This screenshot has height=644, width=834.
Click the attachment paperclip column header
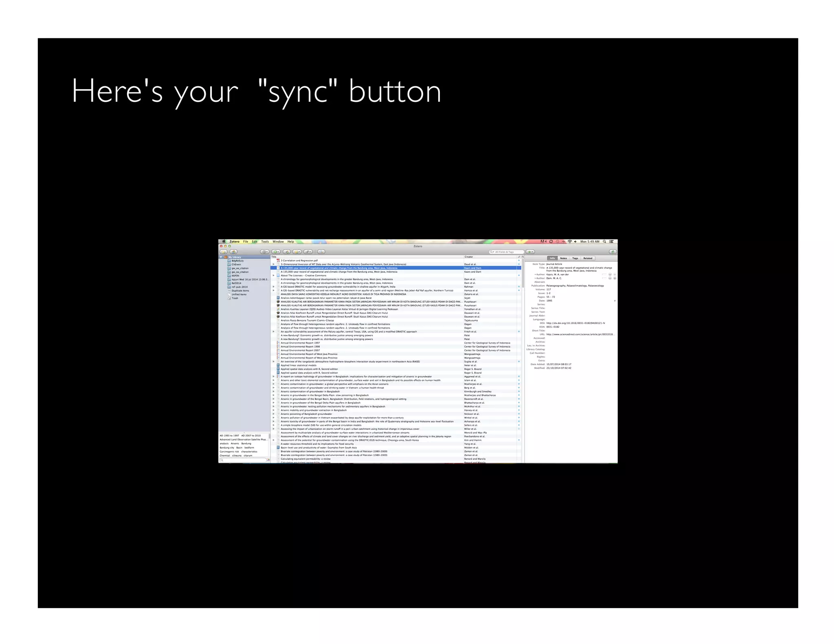519,257
